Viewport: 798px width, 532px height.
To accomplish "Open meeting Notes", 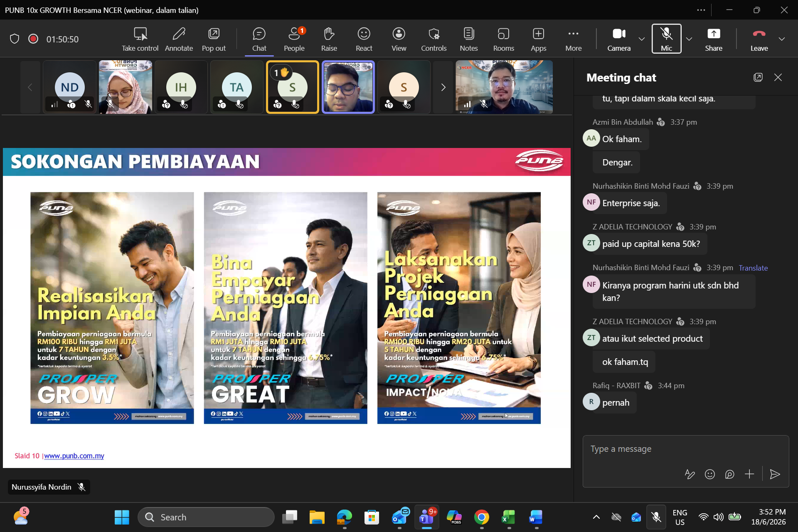I will point(468,39).
